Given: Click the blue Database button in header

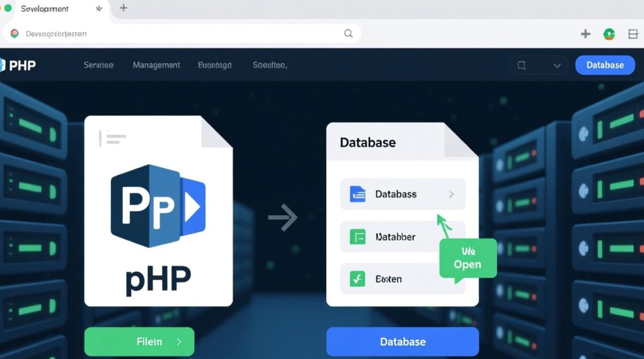Looking at the screenshot, I should (605, 65).
